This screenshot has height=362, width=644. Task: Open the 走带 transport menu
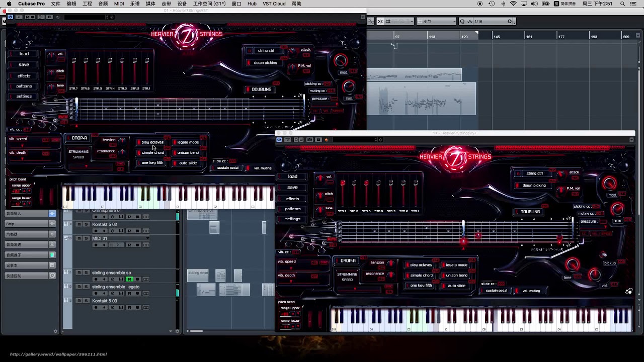166,4
